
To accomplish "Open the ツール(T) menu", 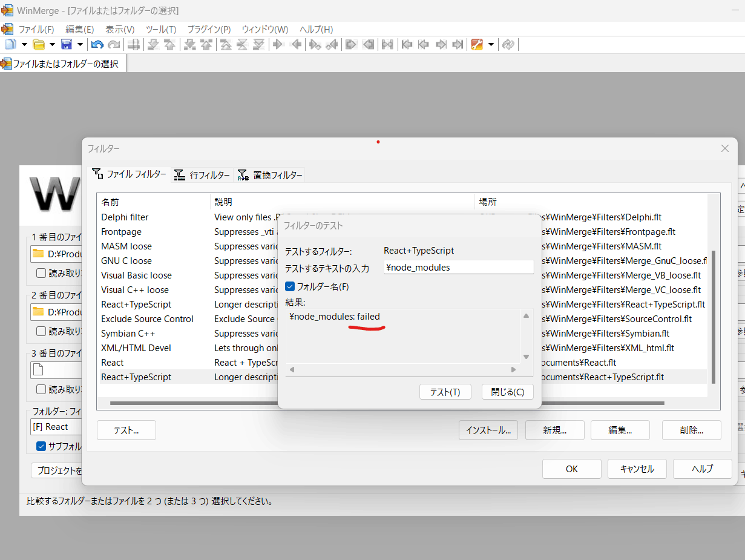I will click(x=160, y=29).
